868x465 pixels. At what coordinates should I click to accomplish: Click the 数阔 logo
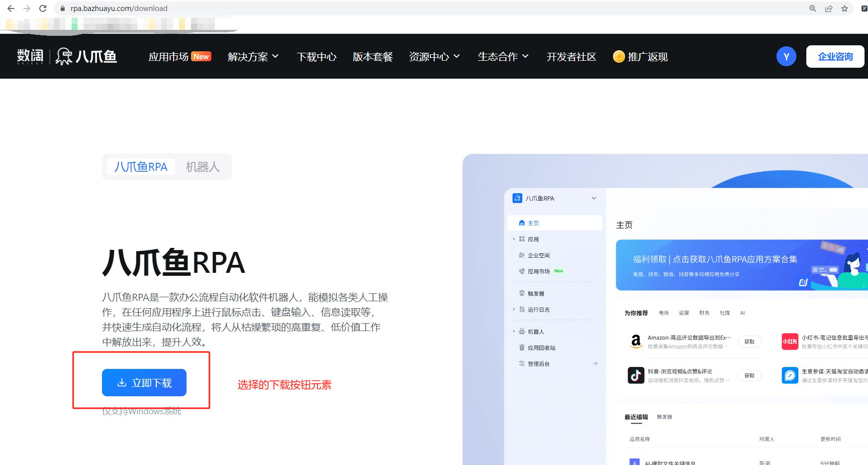[x=30, y=56]
